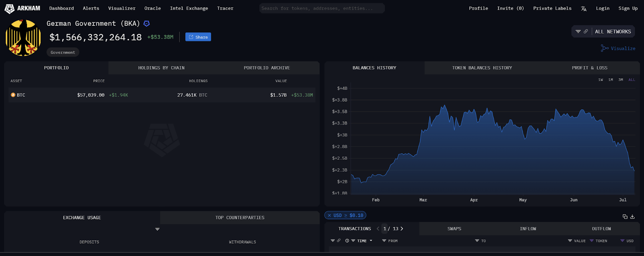The image size is (644, 256).
Task: Switch to Profit & Loss tab
Action: click(590, 68)
